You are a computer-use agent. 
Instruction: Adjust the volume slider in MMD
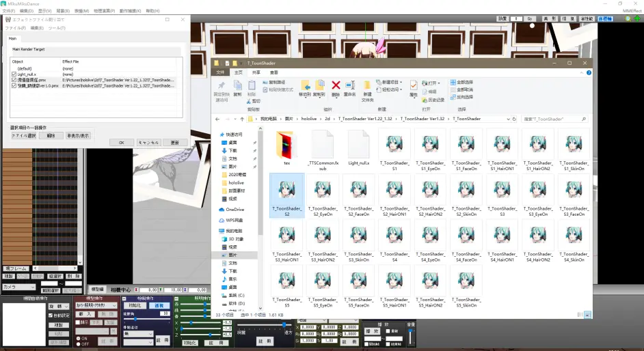(410, 336)
